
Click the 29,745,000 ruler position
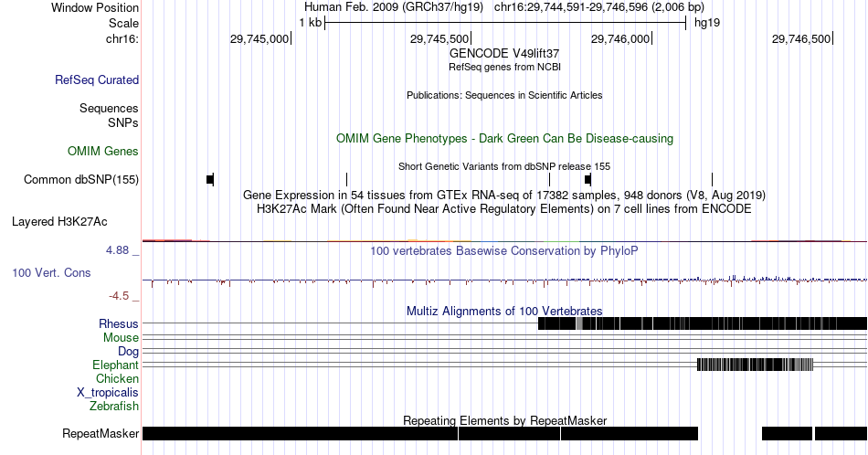(259, 38)
